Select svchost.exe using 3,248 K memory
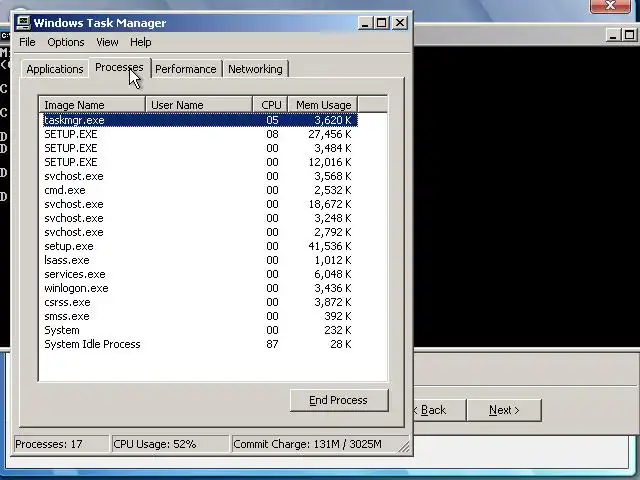Viewport: 640px width, 480px height. click(x=200, y=218)
